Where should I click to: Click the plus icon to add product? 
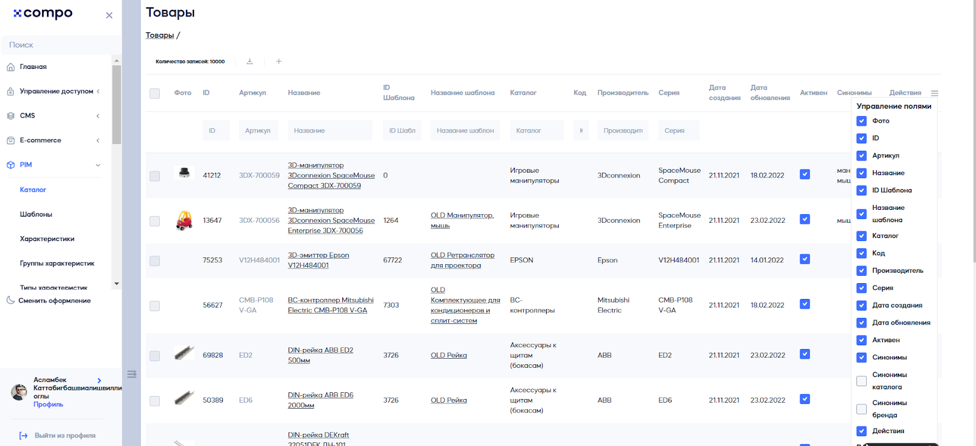pos(279,61)
